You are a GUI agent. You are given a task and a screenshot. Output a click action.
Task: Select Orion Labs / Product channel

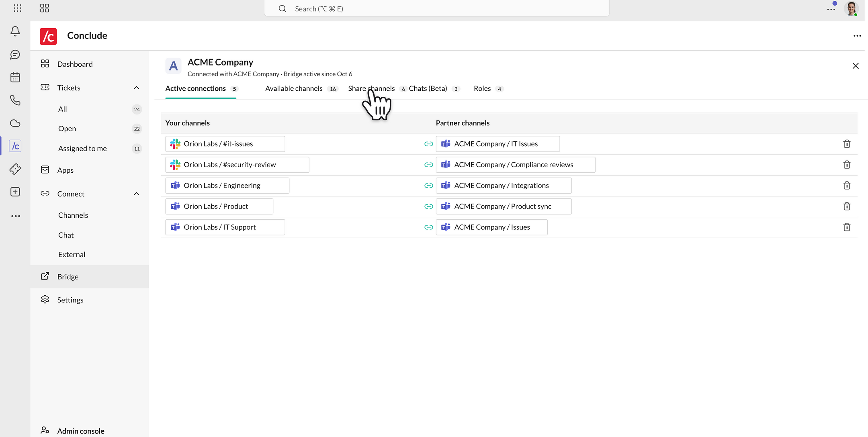point(219,206)
